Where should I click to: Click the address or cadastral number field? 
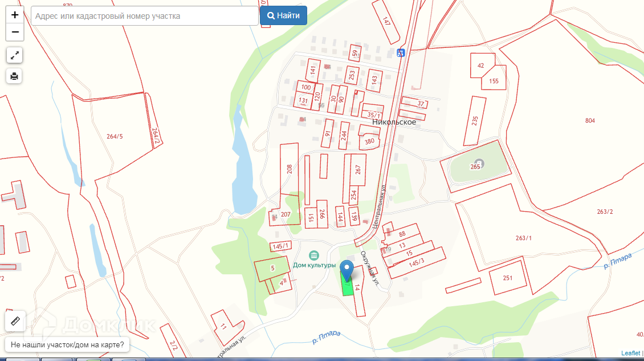145,16
